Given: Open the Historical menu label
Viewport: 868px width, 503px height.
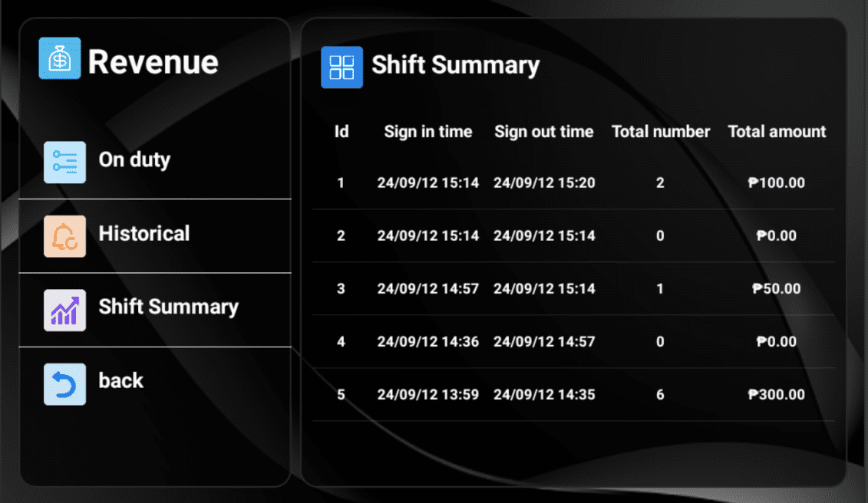Looking at the screenshot, I should [144, 234].
